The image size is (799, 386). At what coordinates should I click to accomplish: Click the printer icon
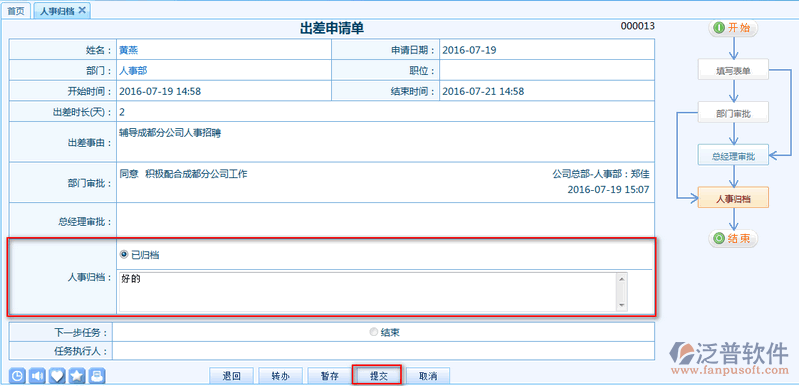click(x=97, y=376)
